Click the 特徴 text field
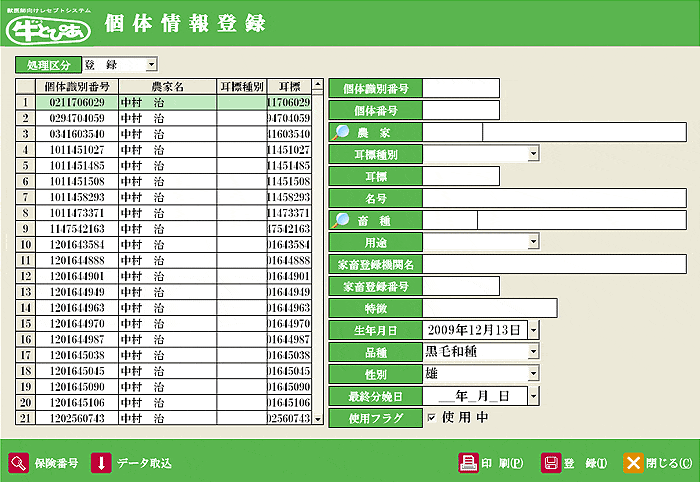Viewport: 700px width, 482px height. 490,308
